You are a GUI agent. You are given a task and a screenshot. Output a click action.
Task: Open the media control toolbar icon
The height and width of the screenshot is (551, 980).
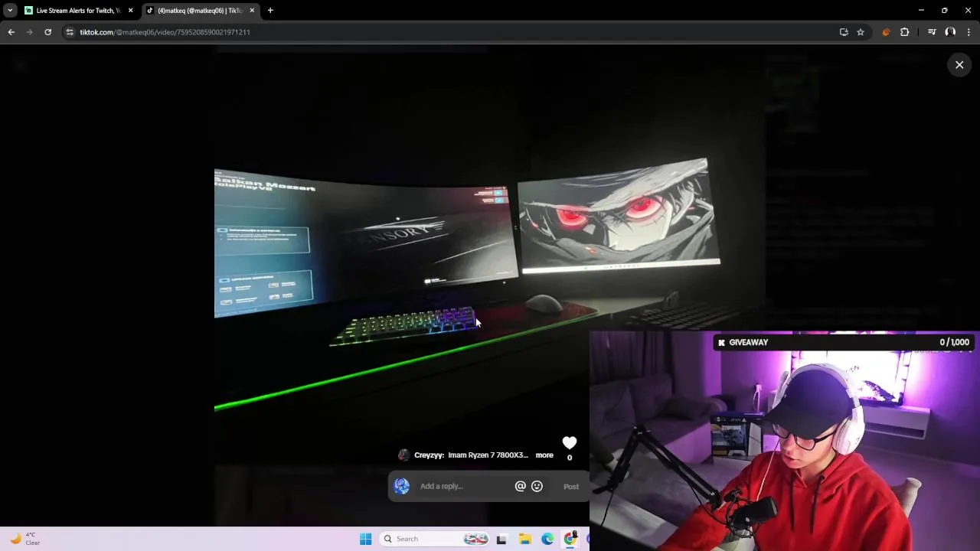point(932,32)
